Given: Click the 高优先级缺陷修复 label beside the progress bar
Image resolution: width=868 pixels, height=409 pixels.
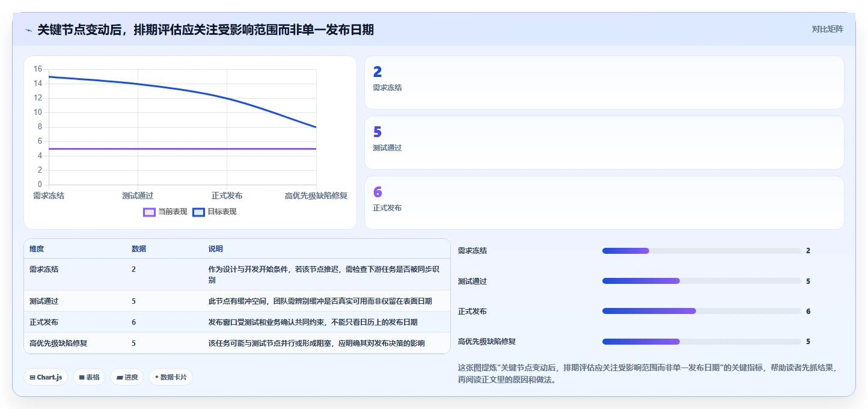Looking at the screenshot, I should pyautogui.click(x=487, y=341).
